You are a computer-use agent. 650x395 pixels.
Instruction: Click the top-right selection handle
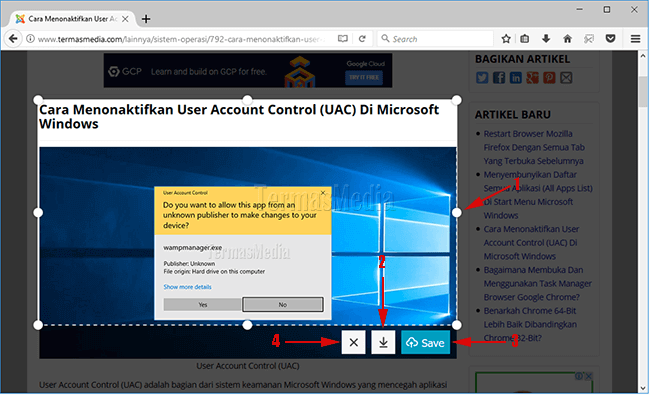456,100
